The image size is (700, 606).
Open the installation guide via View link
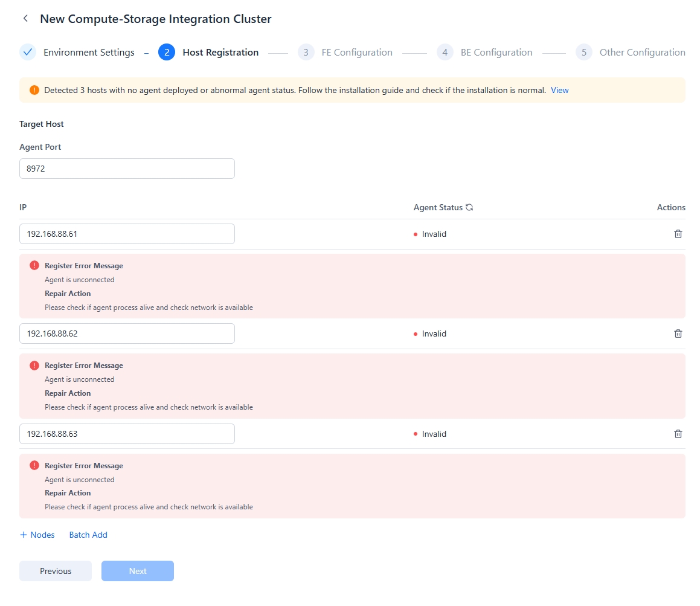pos(559,89)
